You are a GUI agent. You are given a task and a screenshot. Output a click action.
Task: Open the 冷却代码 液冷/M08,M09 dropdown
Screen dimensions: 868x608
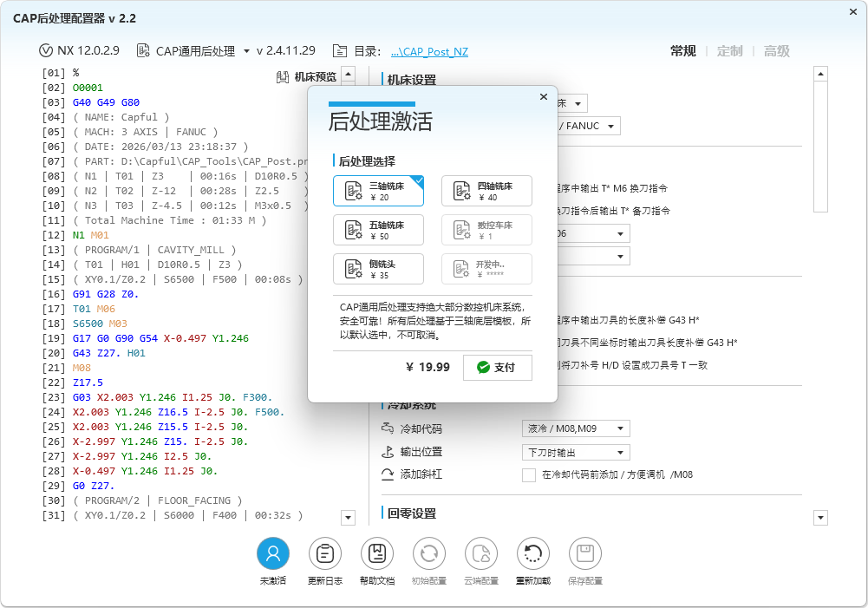click(575, 428)
